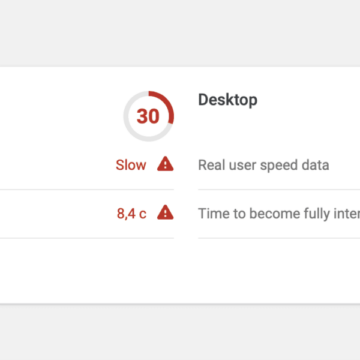Viewport: 360px width, 360px height.
Task: Click the 8,4 c metric value
Action: 131,213
